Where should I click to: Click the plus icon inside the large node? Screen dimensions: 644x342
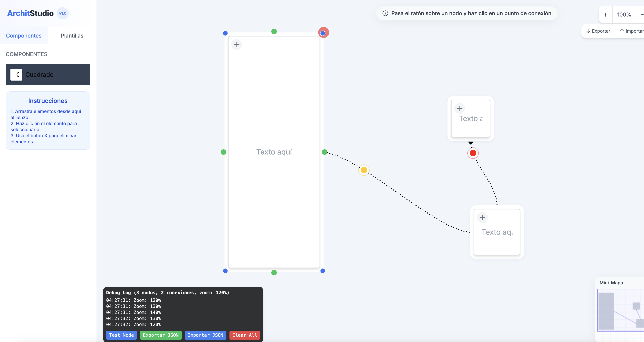(236, 45)
